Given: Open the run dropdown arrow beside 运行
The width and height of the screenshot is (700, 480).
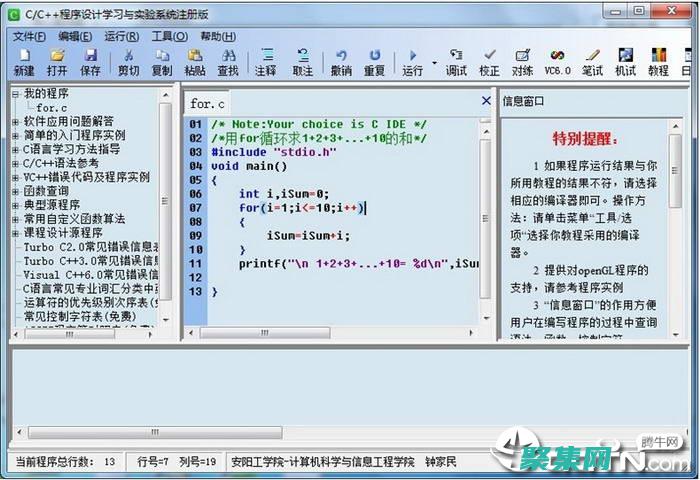Looking at the screenshot, I should point(434,63).
